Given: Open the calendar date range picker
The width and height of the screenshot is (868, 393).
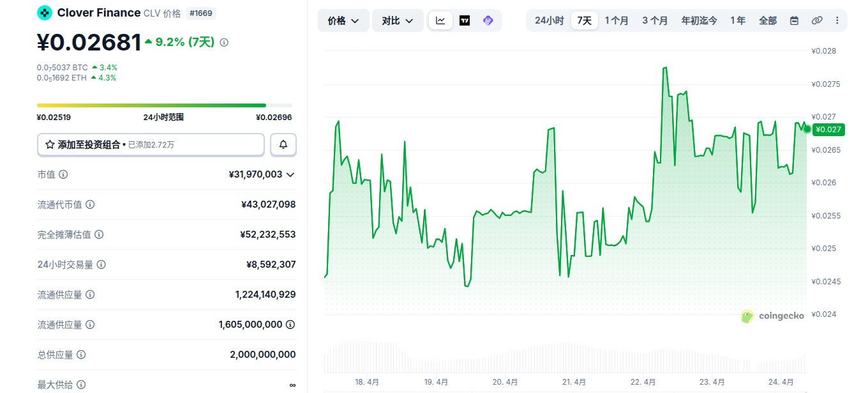Looking at the screenshot, I should 794,20.
